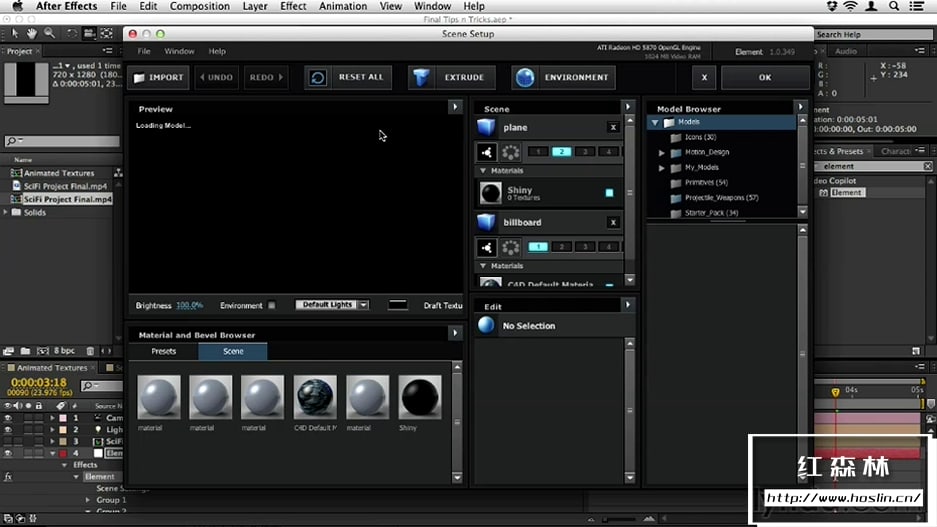
Task: Click the Brightness 100.0% value
Action: 189,305
